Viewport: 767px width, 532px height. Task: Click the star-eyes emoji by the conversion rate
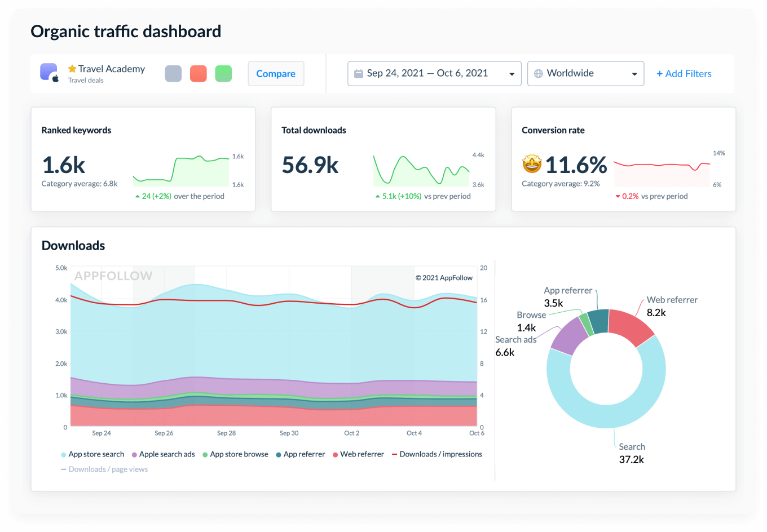click(532, 164)
